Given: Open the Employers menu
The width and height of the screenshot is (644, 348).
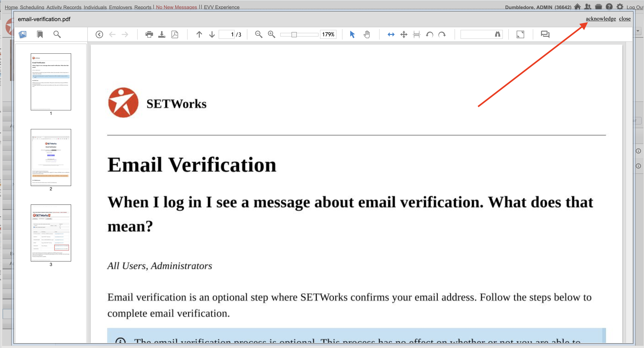Looking at the screenshot, I should [120, 7].
